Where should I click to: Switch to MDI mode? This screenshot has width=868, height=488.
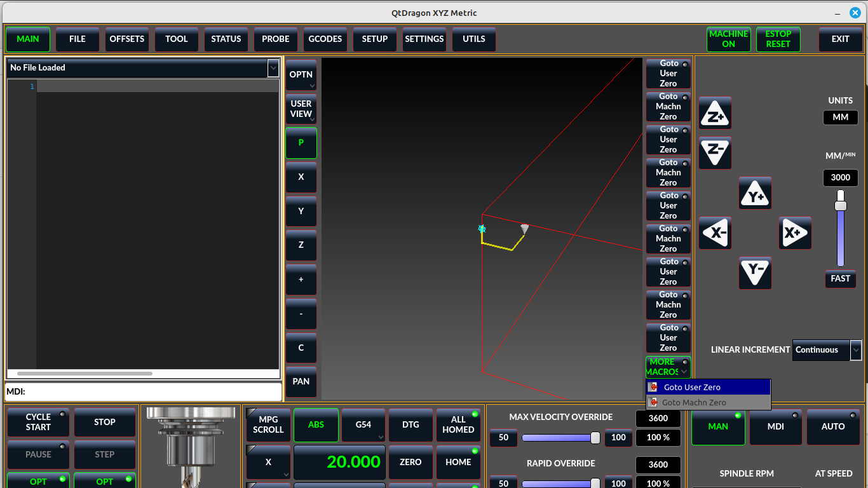pos(775,427)
